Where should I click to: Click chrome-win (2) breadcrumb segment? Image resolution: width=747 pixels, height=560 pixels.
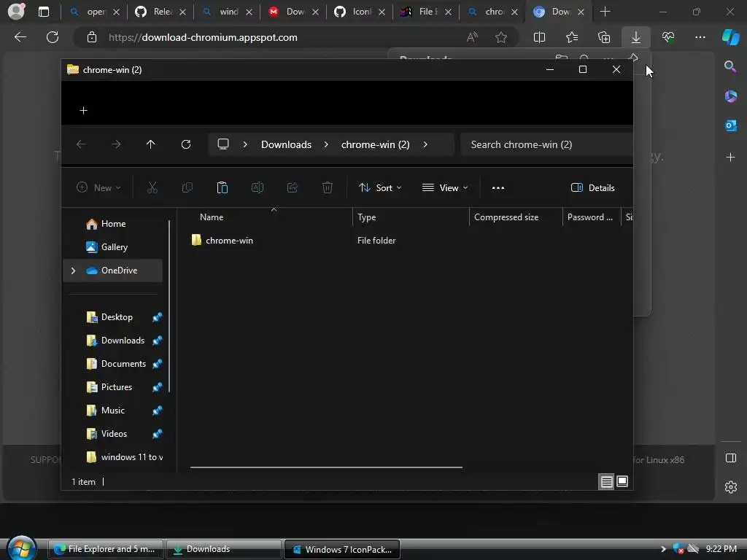(x=376, y=144)
